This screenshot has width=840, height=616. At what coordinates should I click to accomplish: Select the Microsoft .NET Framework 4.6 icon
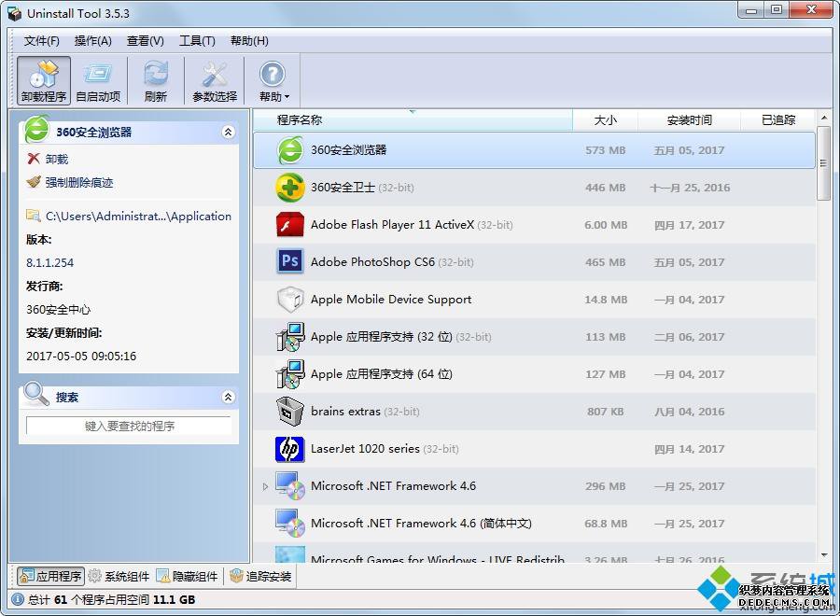point(290,486)
